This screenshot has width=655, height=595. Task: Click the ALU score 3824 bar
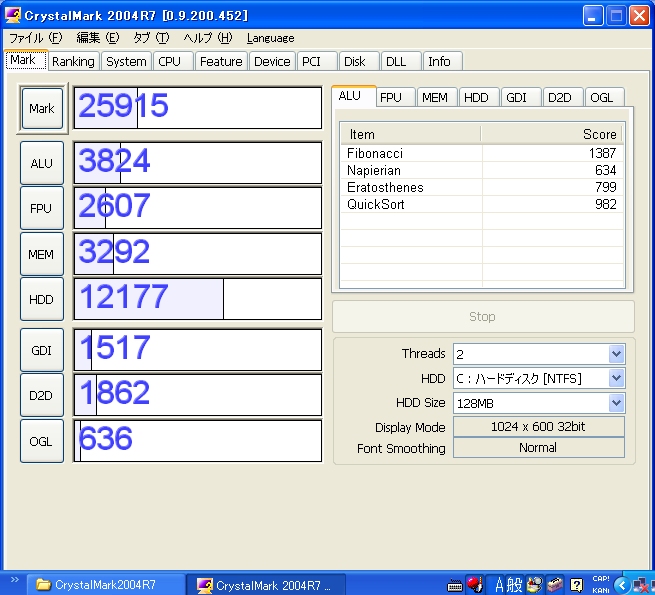point(198,163)
